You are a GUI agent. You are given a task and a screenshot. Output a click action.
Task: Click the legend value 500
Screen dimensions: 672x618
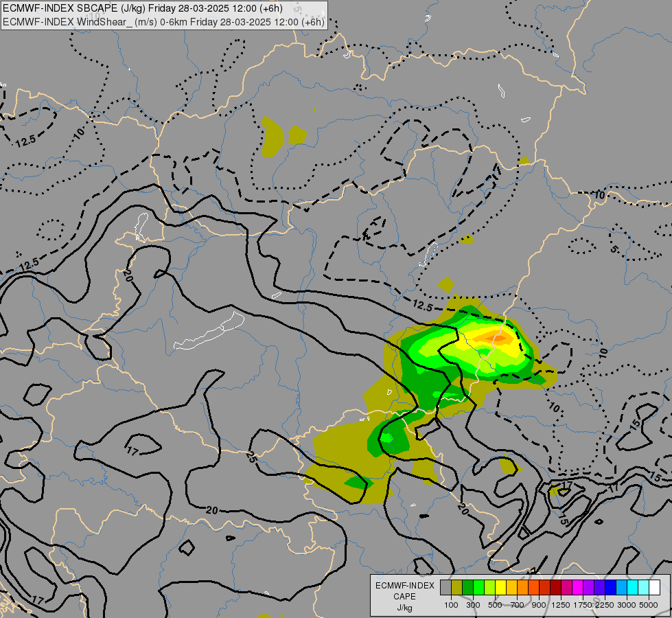495,605
